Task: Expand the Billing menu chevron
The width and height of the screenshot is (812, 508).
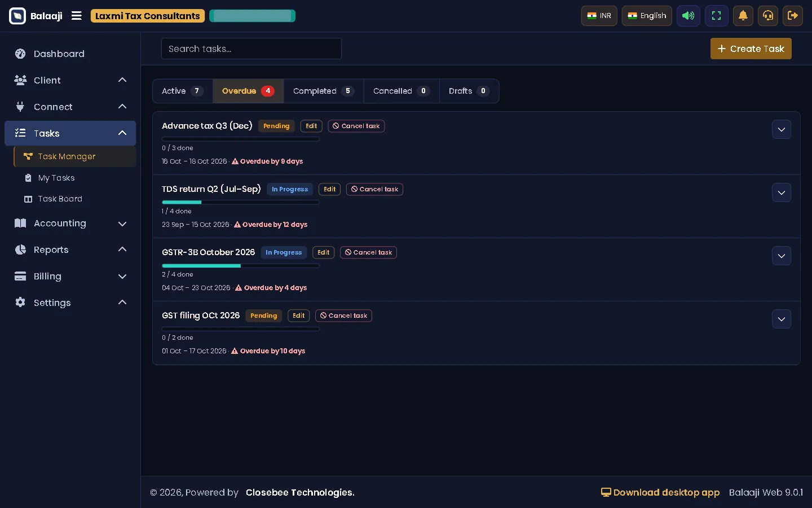Action: coord(122,277)
